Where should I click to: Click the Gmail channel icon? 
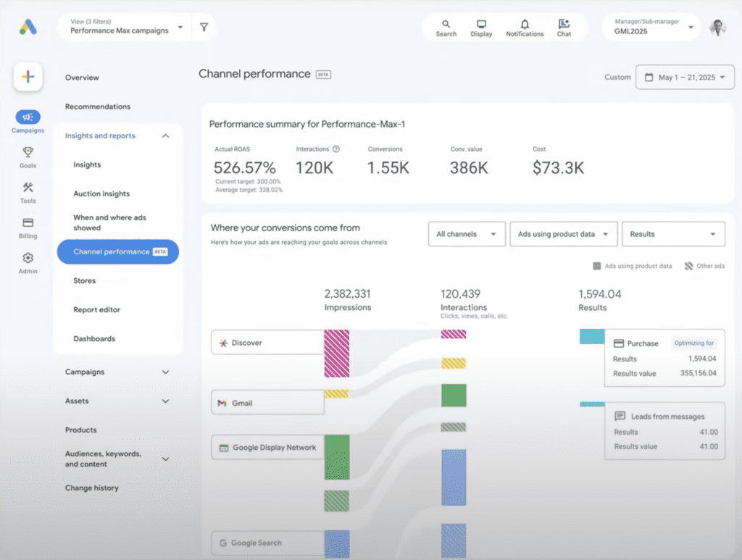pos(222,403)
